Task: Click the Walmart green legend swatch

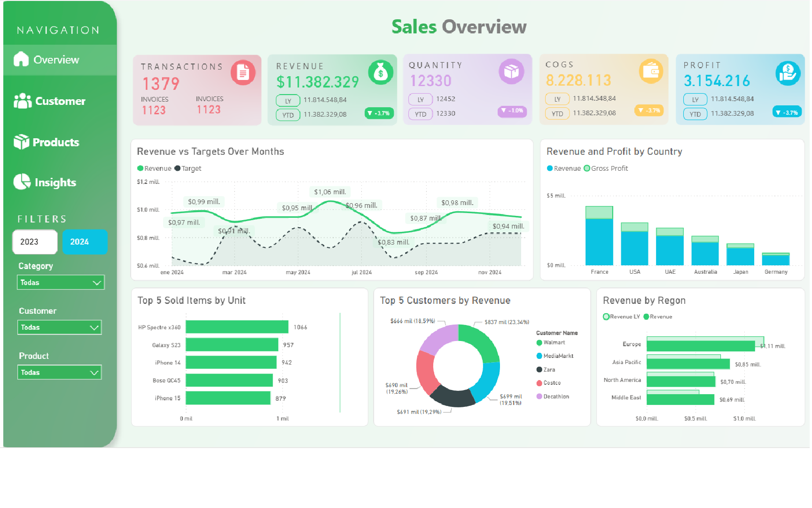Action: (x=539, y=342)
